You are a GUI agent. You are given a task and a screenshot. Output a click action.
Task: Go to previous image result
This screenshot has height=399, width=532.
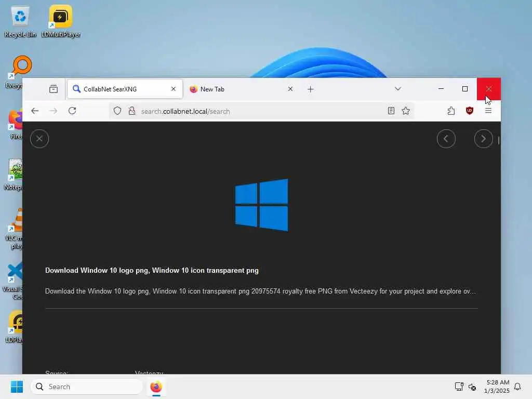click(446, 139)
